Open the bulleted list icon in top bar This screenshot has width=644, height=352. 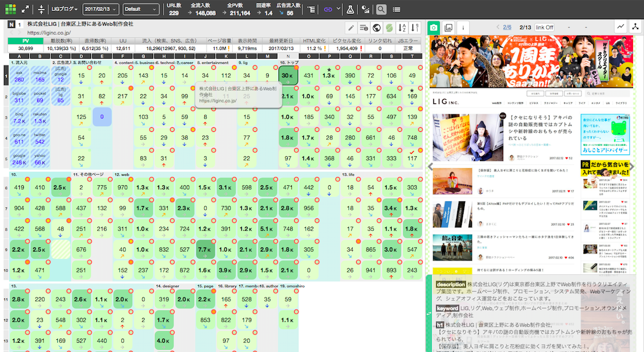396,9
